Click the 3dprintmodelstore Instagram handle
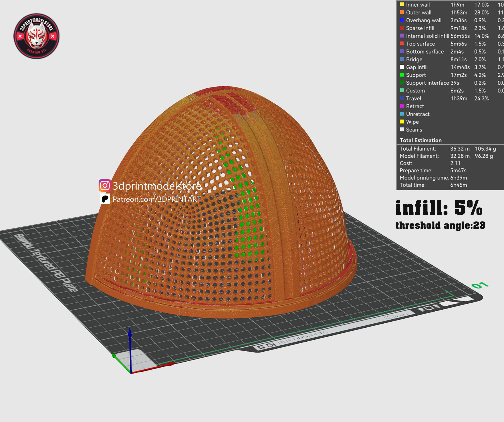The width and height of the screenshot is (504, 422). (x=157, y=186)
